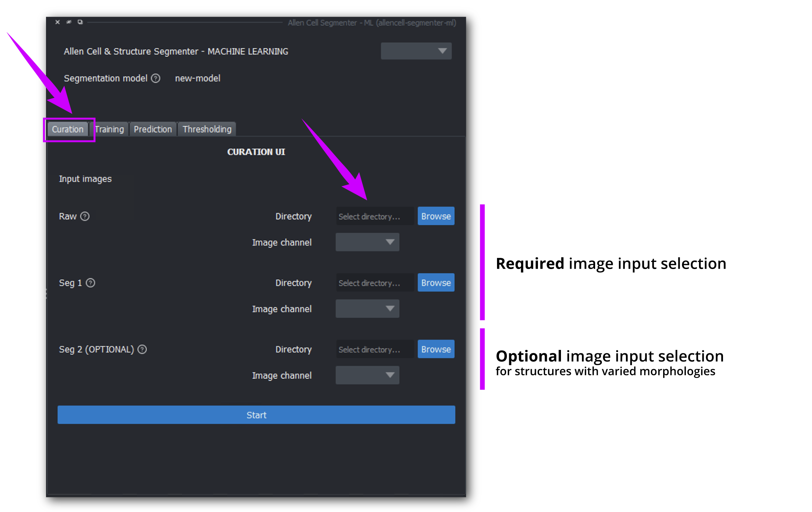Open the Thresholding tab

coord(207,129)
